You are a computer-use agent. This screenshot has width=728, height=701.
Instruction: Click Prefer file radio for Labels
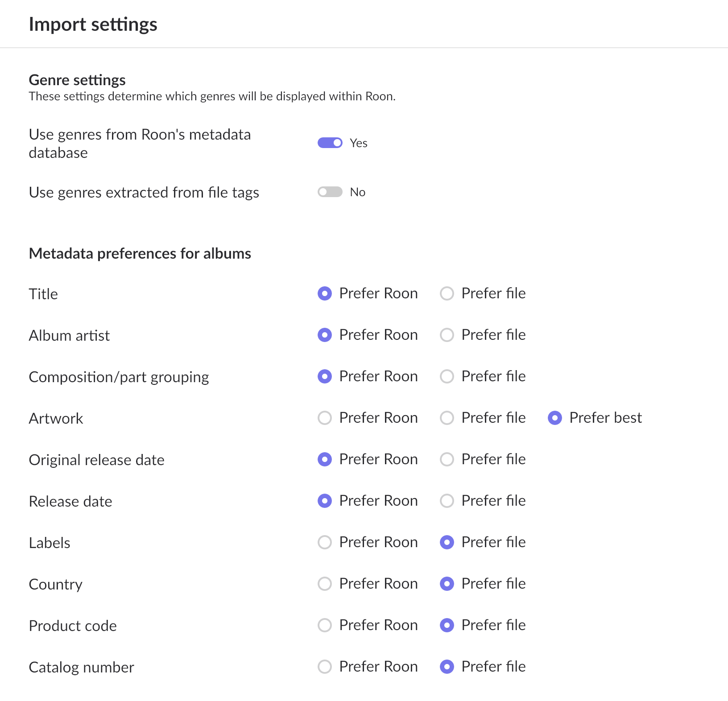coord(447,542)
